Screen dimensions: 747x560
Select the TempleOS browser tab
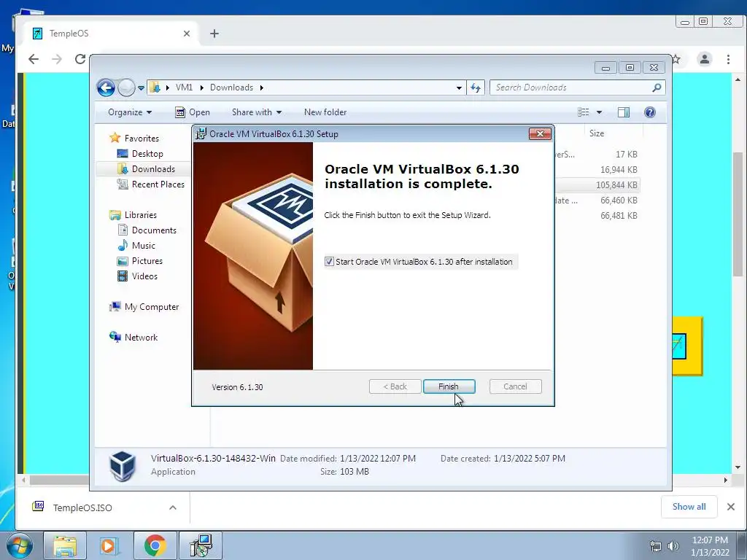pyautogui.click(x=109, y=34)
